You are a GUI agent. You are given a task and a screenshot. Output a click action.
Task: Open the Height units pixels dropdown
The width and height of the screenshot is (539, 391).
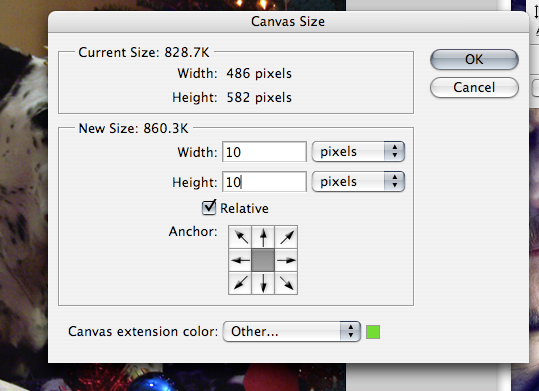(358, 182)
